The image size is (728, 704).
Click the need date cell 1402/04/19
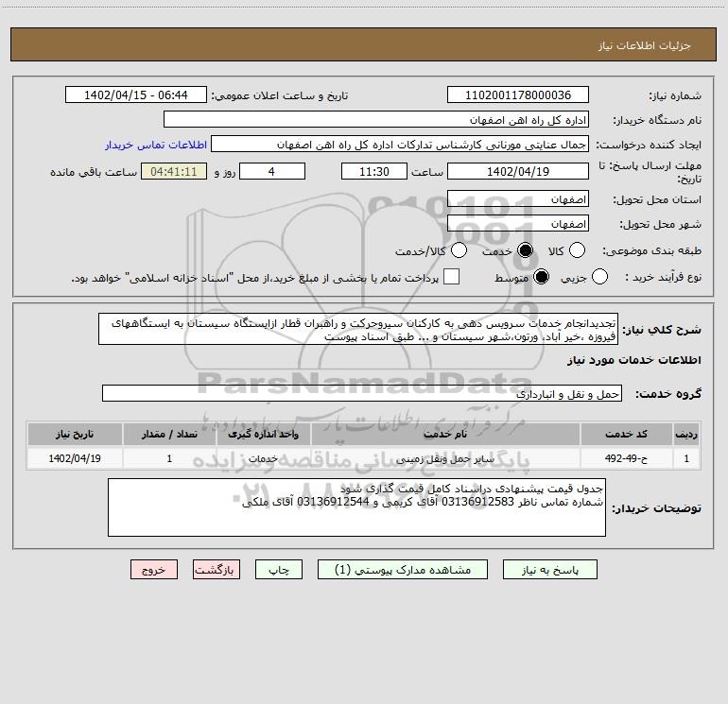pyautogui.click(x=75, y=458)
